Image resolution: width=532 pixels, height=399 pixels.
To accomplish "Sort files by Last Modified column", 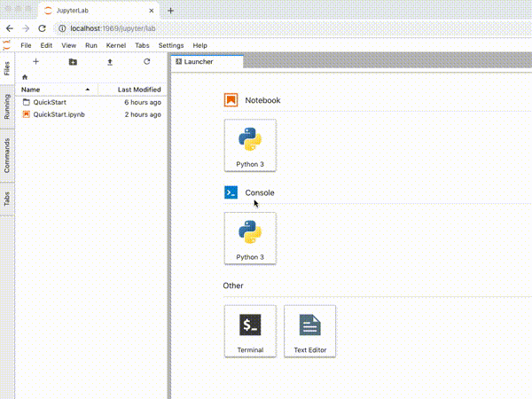I will click(x=133, y=90).
